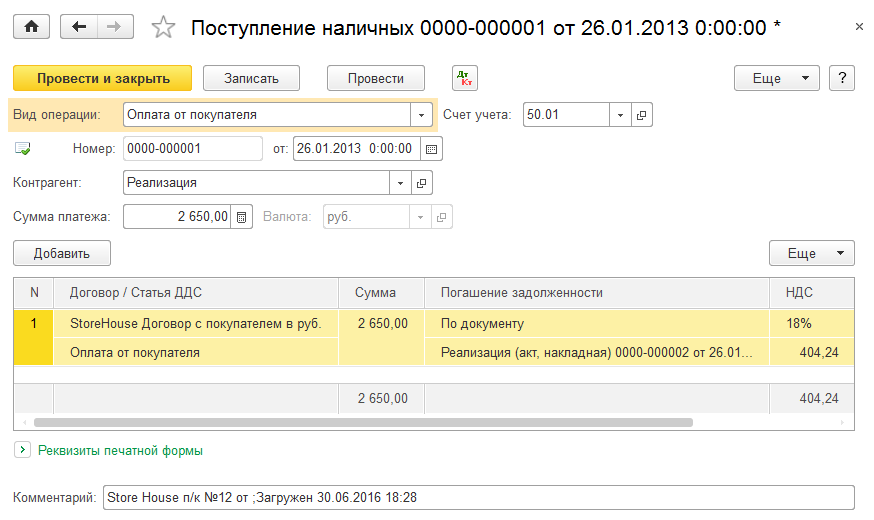This screenshot has height=520, width=874.
Task: Expand Реквизиты печатной формы section
Action: pos(22,451)
